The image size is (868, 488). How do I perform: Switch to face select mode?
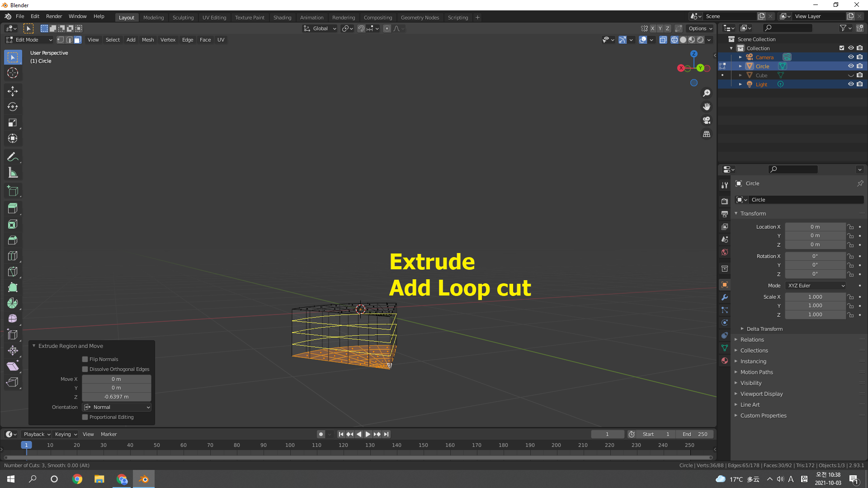pos(78,40)
